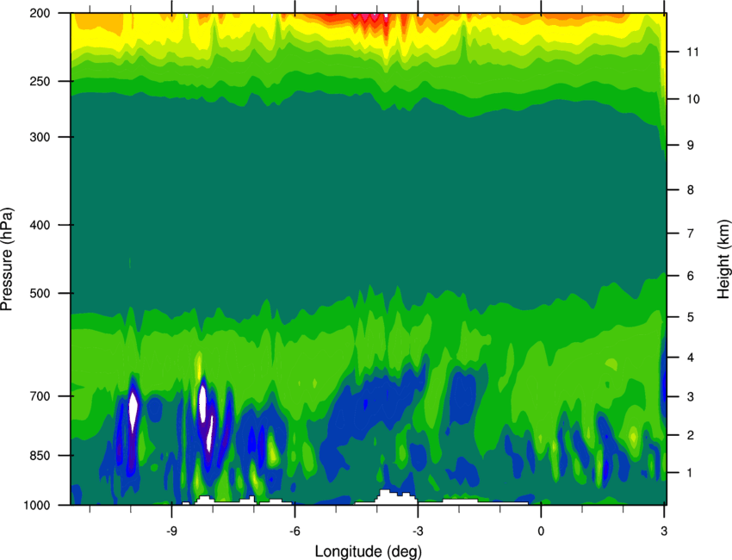Click the 400 pressure tick label
Viewport: 732px width, 560px height.
click(40, 225)
